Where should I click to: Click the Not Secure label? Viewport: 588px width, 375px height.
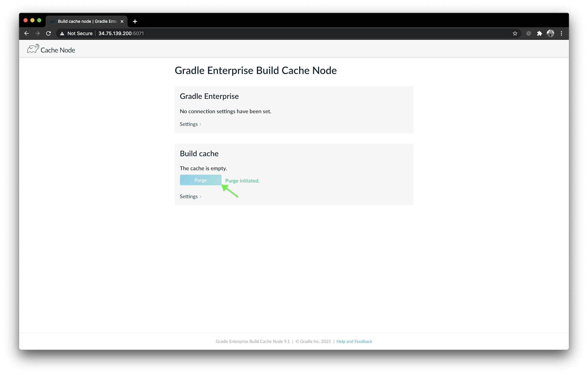tap(80, 33)
